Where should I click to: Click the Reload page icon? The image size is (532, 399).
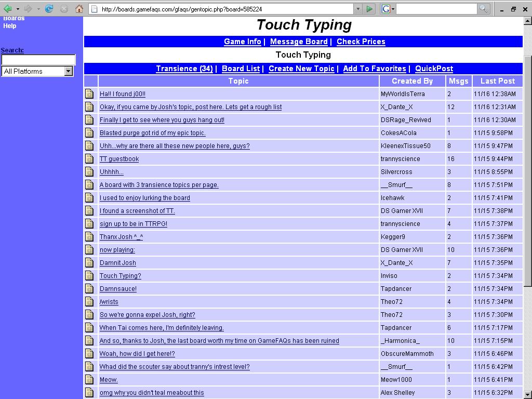(x=49, y=9)
